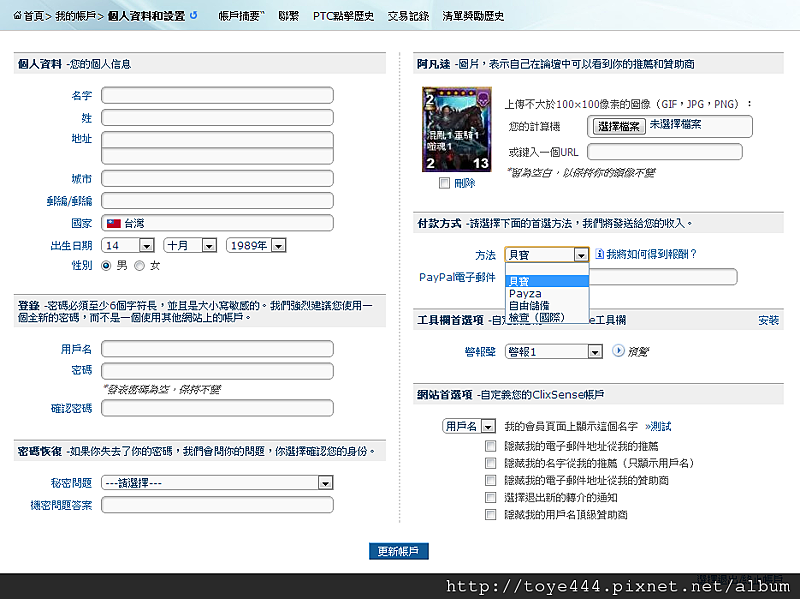Open the birth year dropdown showing 1989年
This screenshot has width=800, height=599.
256,245
